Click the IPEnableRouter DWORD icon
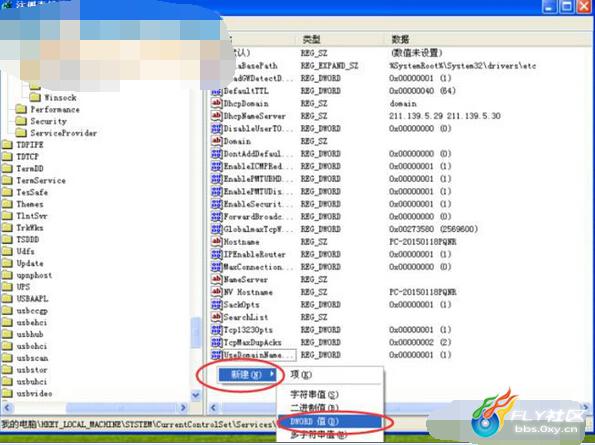Viewport: 595px width, 445px height. (216, 254)
